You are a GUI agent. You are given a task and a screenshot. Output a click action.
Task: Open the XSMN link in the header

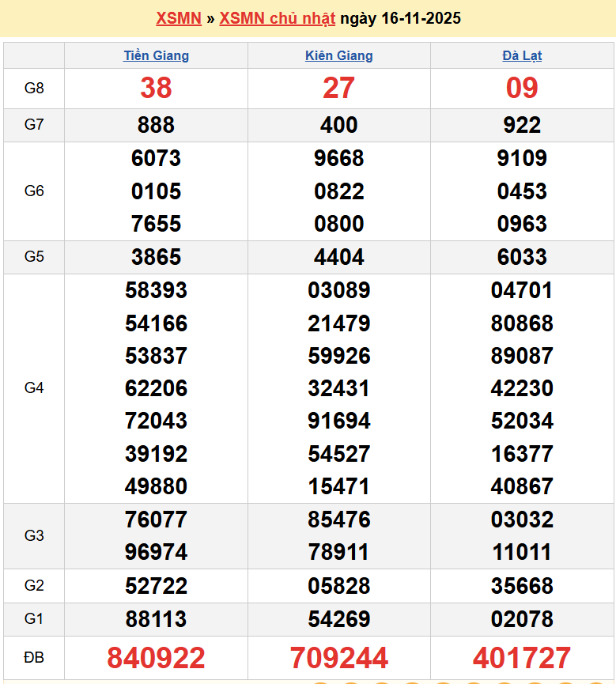pyautogui.click(x=178, y=18)
